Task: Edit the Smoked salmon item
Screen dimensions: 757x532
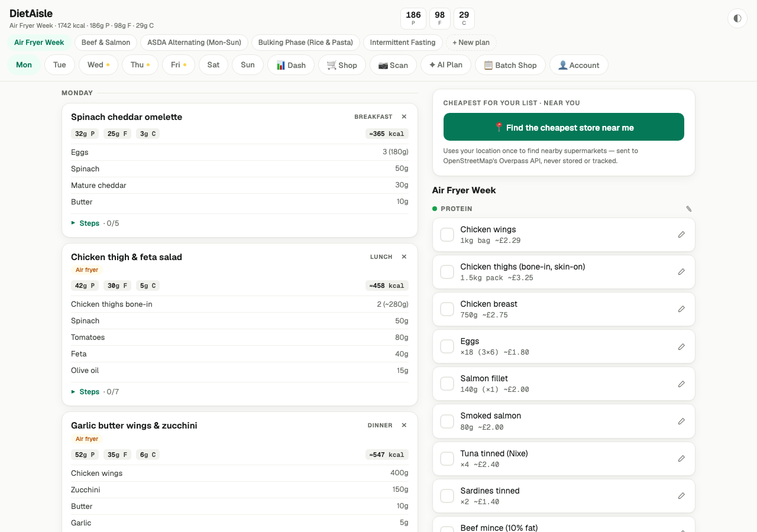Action: (681, 421)
